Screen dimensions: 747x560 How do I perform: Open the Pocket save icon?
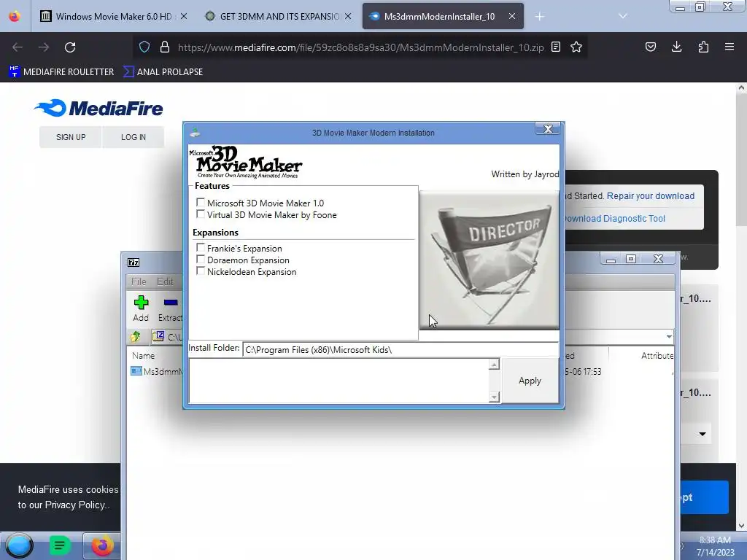click(650, 47)
